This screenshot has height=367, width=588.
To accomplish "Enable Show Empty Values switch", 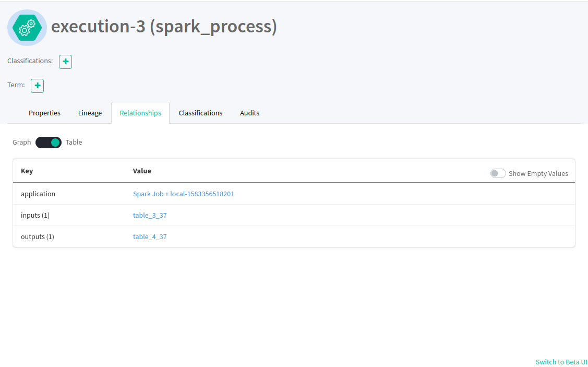I will click(x=498, y=173).
